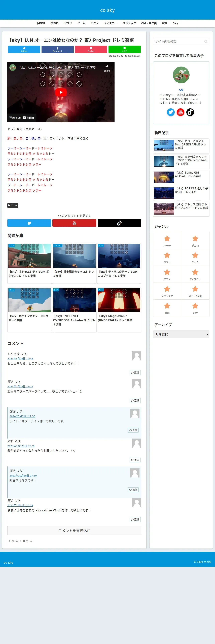The width and height of the screenshot is (215, 644).
Task: Open the profile's TikTok round icon
Action: click(190, 112)
